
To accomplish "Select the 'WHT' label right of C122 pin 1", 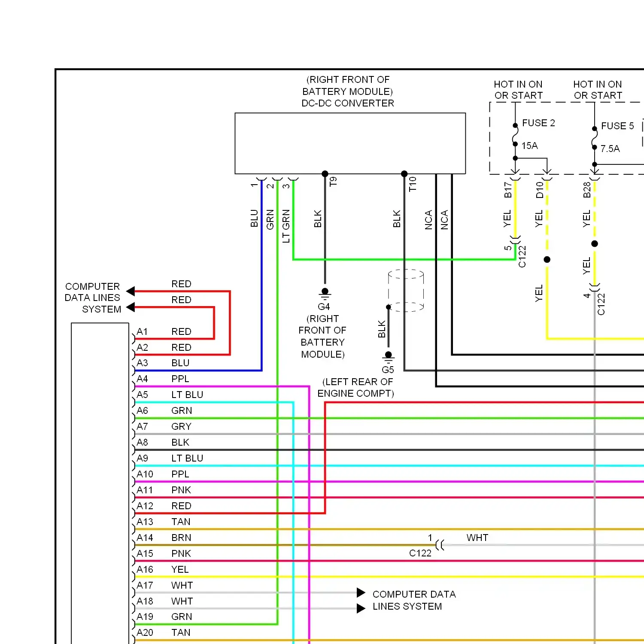I will (477, 538).
